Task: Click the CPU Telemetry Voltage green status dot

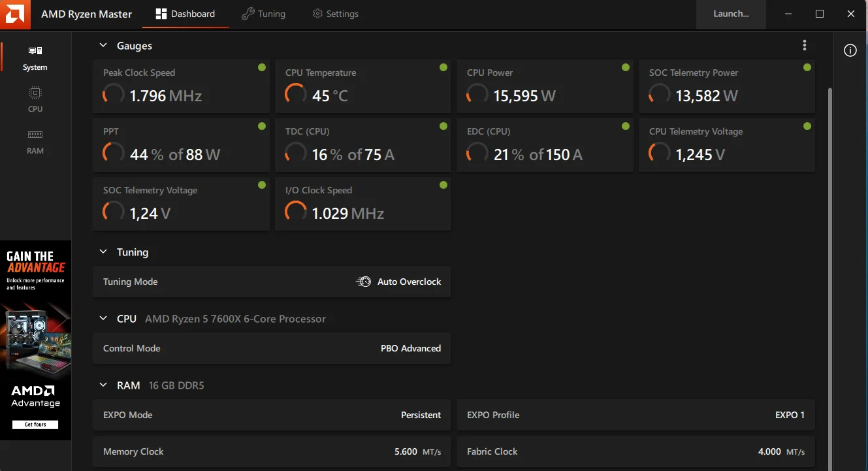Action: coord(807,126)
